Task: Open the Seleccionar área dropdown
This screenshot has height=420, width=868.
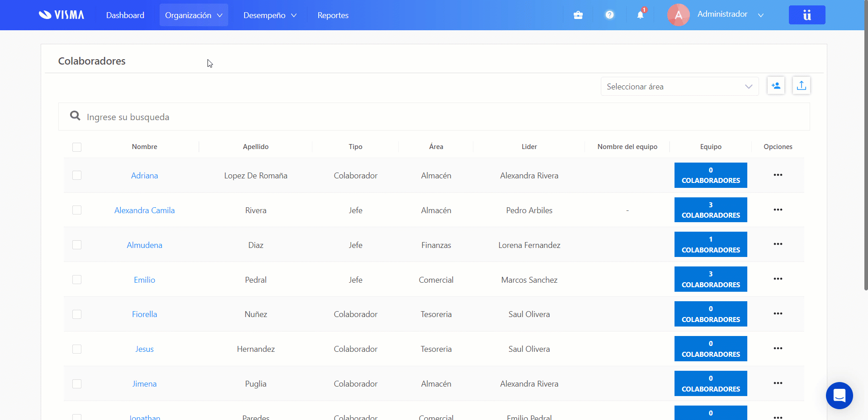Action: [679, 86]
